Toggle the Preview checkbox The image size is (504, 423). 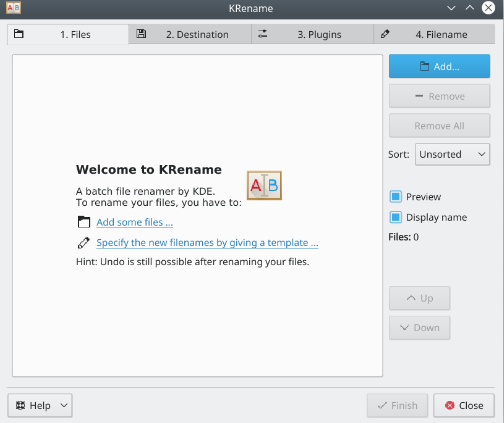[396, 197]
